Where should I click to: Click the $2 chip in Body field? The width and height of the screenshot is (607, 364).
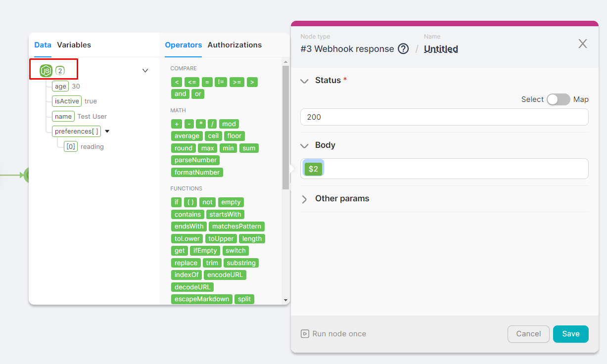[313, 169]
